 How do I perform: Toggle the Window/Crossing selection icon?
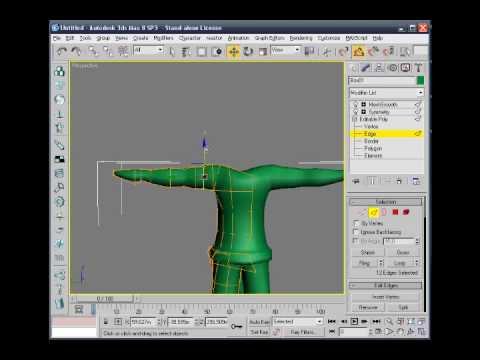[217, 52]
